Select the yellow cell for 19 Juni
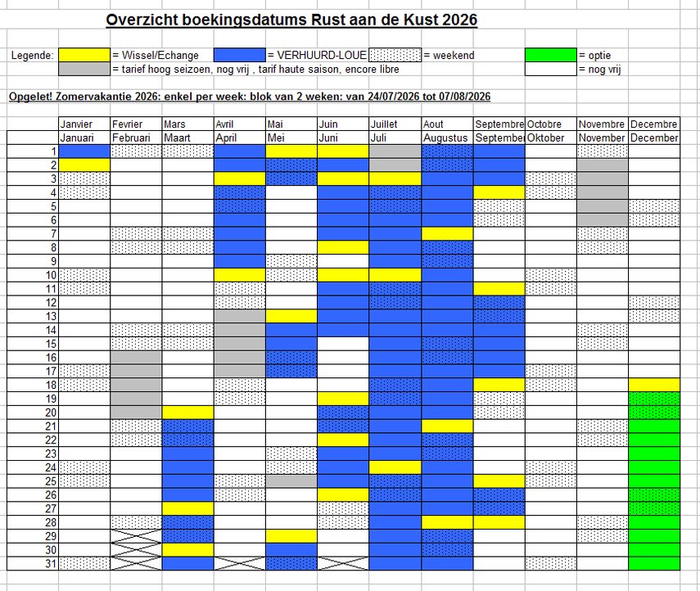This screenshot has width=700, height=591. (x=343, y=399)
